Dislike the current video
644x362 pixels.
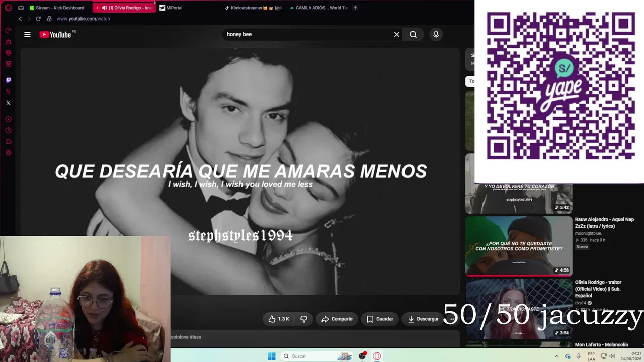[304, 319]
